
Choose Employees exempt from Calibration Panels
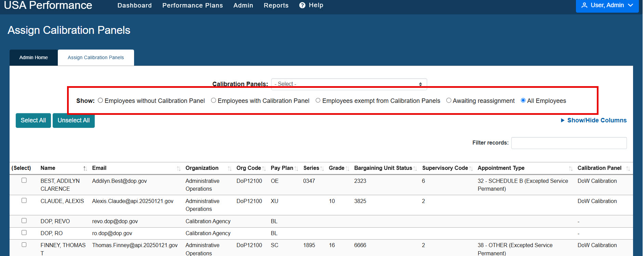point(318,100)
